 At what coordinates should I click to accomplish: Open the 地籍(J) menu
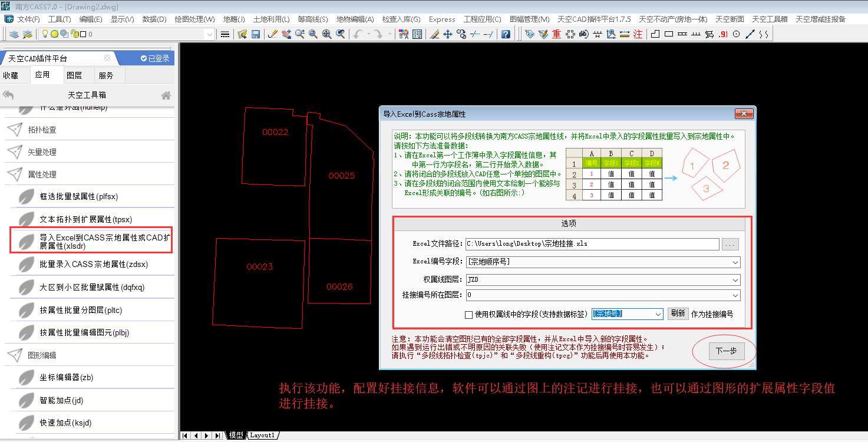coord(234,19)
